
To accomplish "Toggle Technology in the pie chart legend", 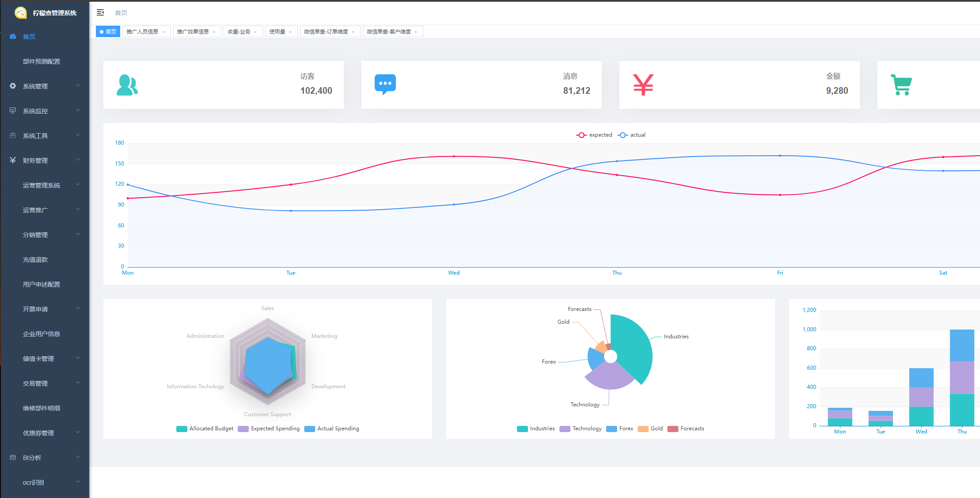I will (581, 429).
